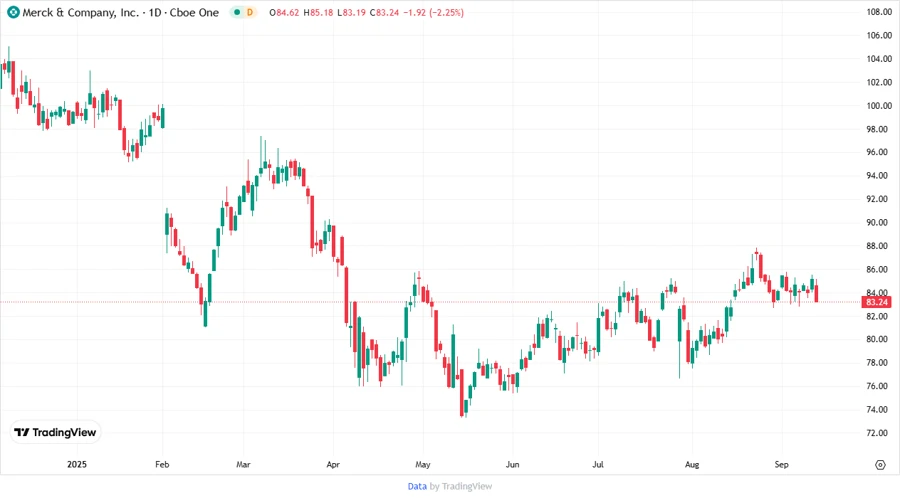Click the change value −1.92 (−2.25%)

point(433,12)
